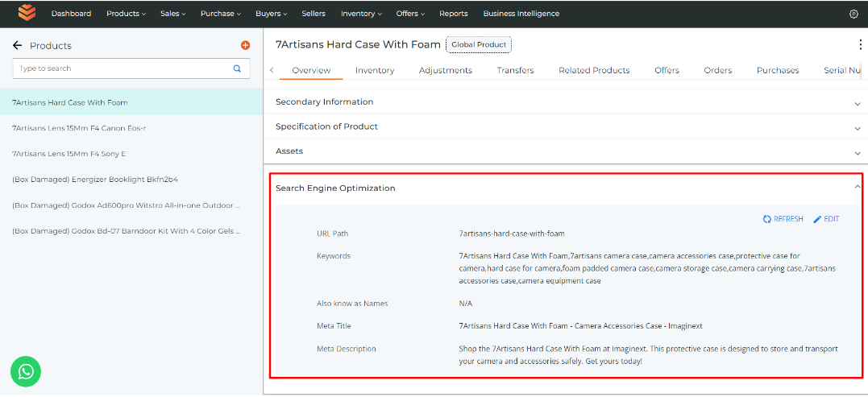Screen dimensions: 868x397
Task: Collapse the Search Engine Optimization section
Action: click(857, 188)
